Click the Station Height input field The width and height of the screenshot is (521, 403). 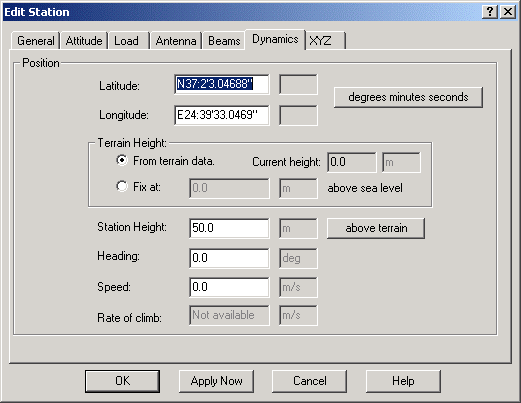tap(229, 228)
